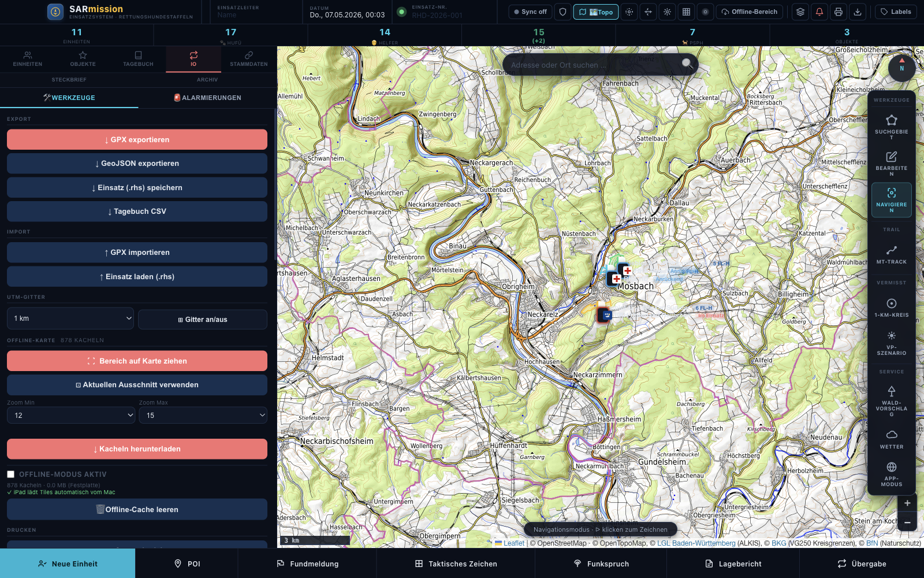
Task: Create a Fundmeldung
Action: [x=308, y=564]
